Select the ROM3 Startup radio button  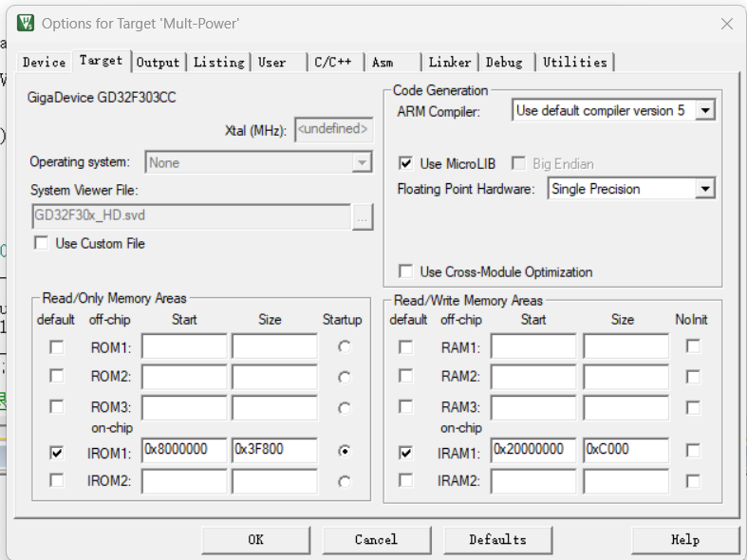point(344,408)
